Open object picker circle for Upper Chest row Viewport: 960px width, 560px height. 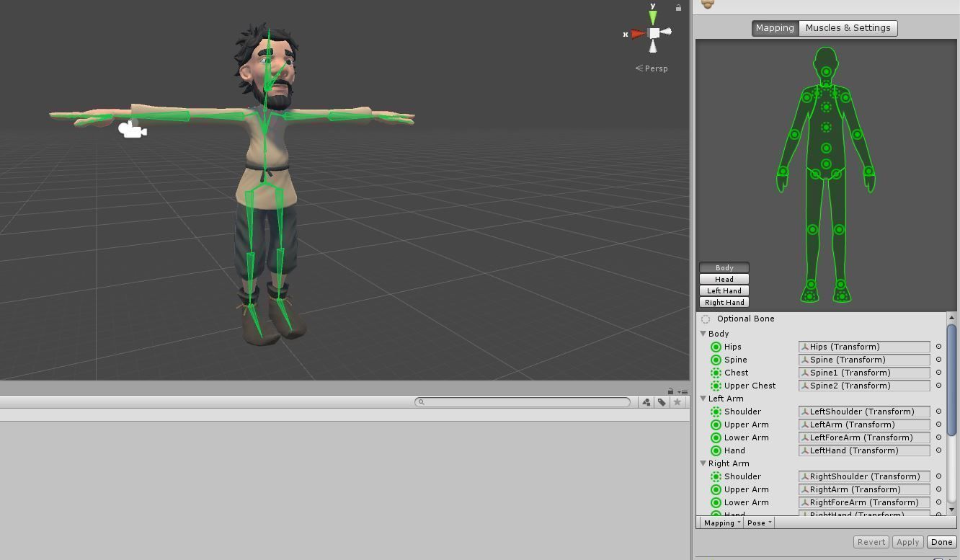click(x=938, y=386)
